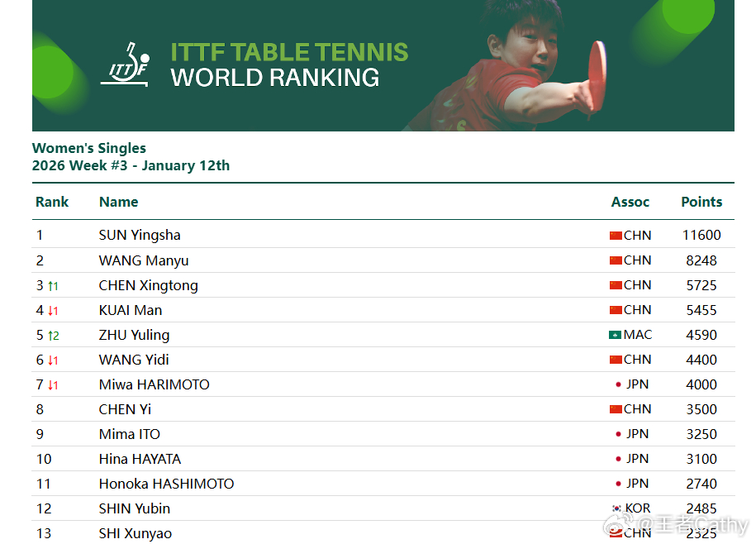Select WANG Manyu player name

pyautogui.click(x=144, y=260)
